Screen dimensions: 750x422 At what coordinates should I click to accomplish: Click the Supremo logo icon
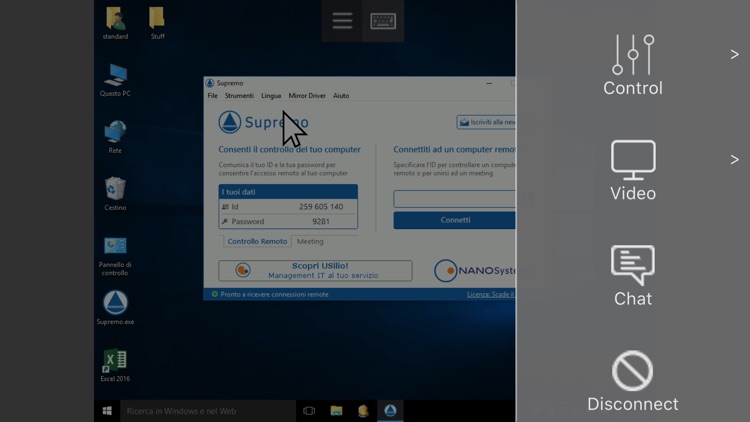tap(230, 122)
